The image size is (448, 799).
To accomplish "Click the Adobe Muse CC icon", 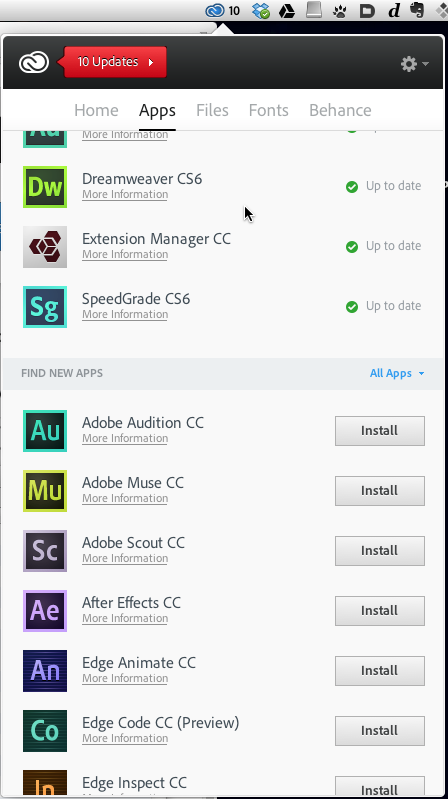I will tap(45, 491).
